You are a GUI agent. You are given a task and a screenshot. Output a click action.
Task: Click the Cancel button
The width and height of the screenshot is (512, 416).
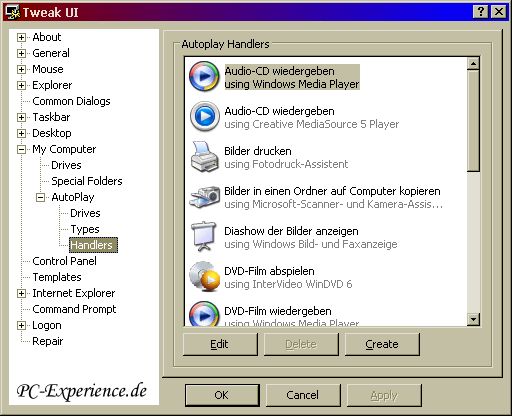[303, 395]
